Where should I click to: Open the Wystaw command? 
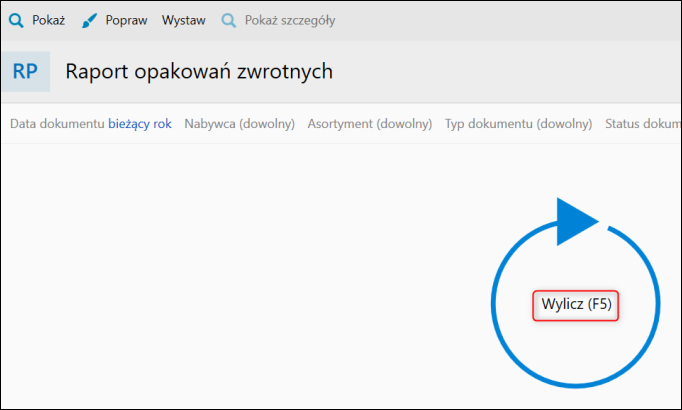(184, 20)
